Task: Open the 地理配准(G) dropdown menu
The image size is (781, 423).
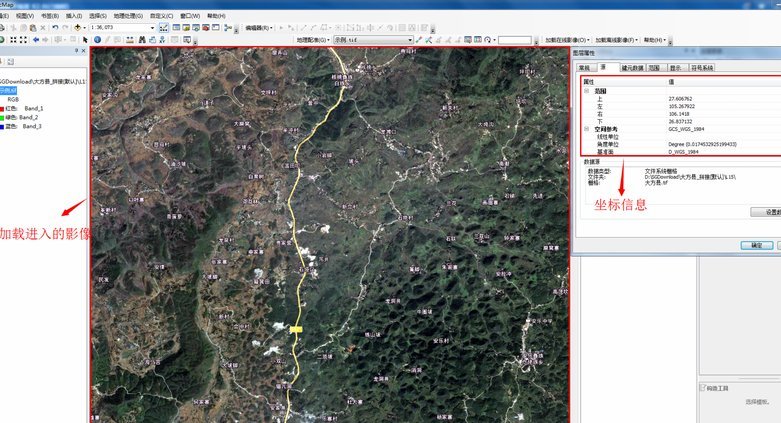Action: pyautogui.click(x=313, y=40)
